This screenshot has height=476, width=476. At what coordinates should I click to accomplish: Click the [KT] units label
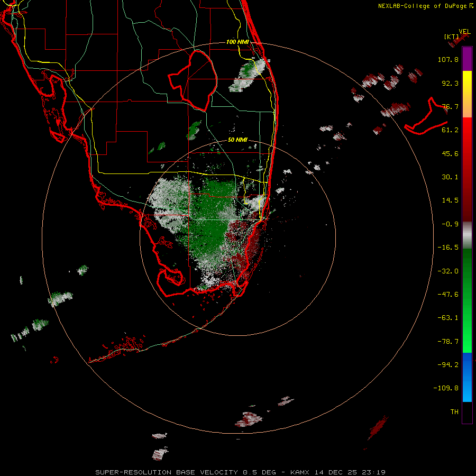click(452, 36)
